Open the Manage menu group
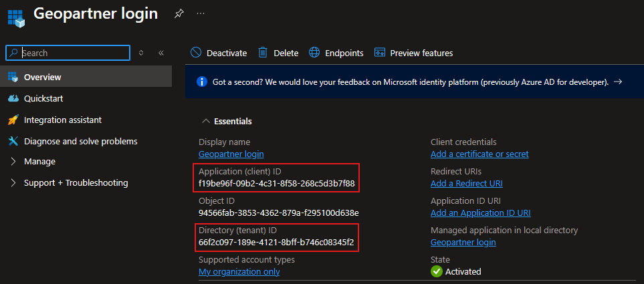This screenshot has width=644, height=284. click(x=40, y=161)
